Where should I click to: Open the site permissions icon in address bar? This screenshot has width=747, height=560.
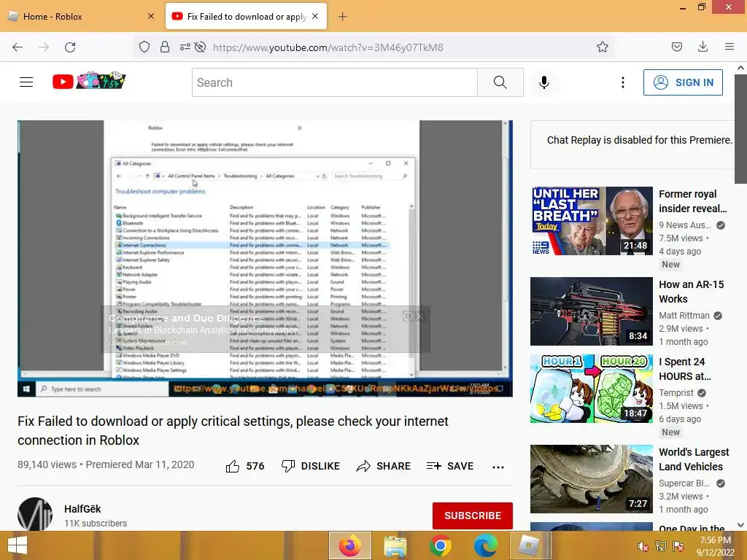pos(185,47)
